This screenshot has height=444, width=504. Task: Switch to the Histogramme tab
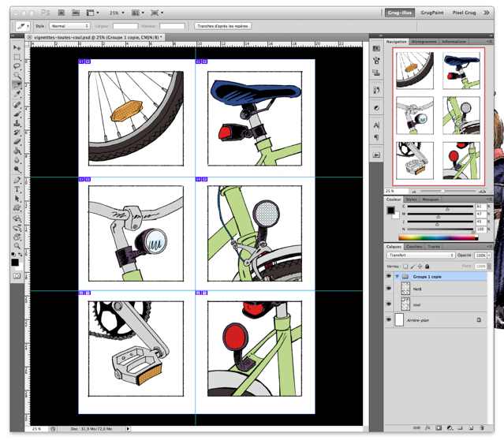424,41
